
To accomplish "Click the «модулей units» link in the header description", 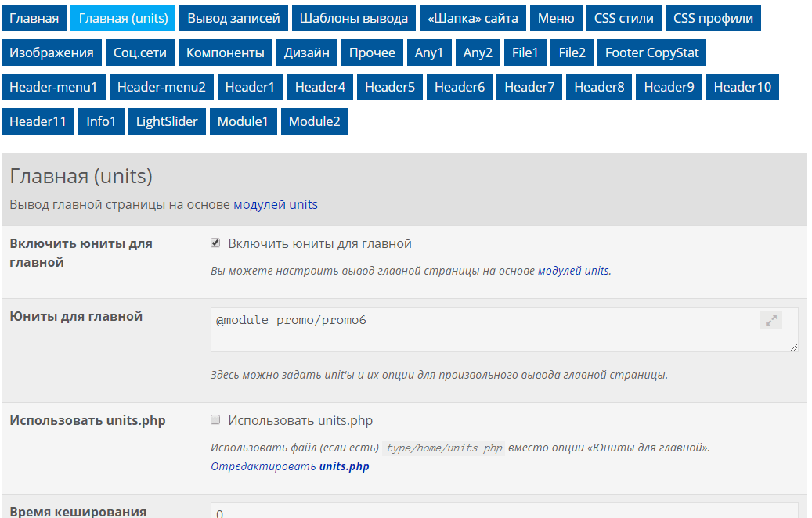I will pos(276,205).
